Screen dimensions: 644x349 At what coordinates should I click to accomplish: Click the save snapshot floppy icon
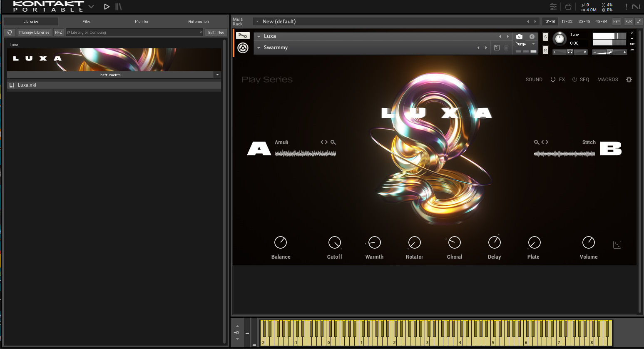point(497,48)
